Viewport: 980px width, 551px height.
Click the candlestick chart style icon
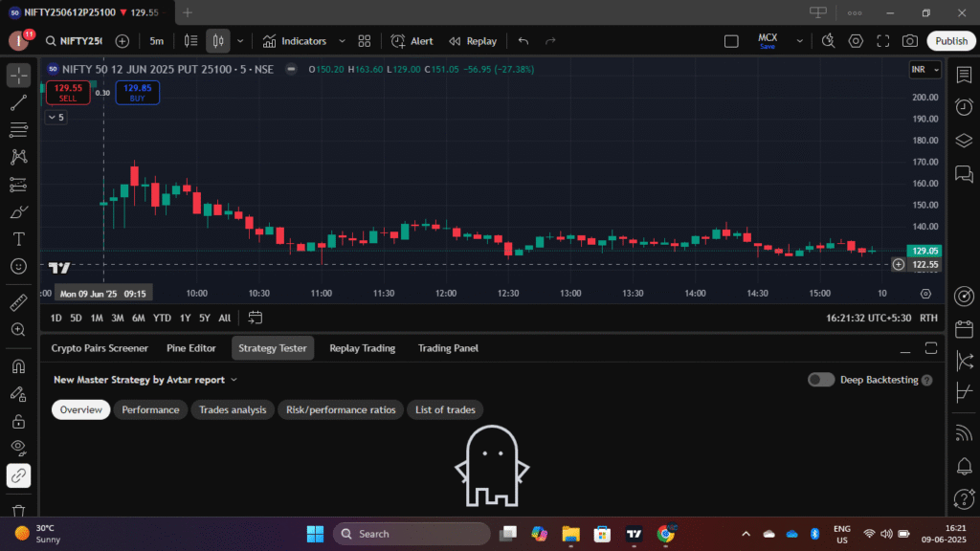coord(218,41)
